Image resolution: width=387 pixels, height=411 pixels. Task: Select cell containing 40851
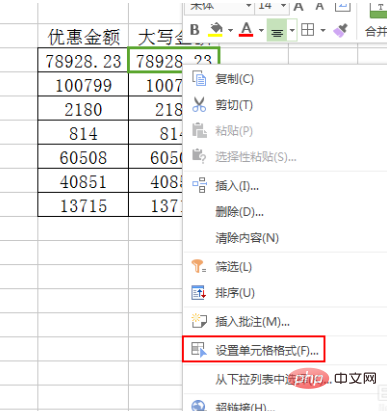[x=83, y=181]
